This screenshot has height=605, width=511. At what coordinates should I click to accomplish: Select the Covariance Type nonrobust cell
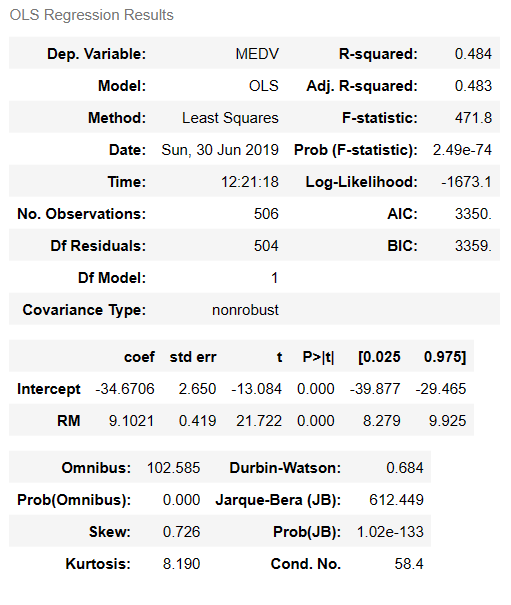coord(245,310)
